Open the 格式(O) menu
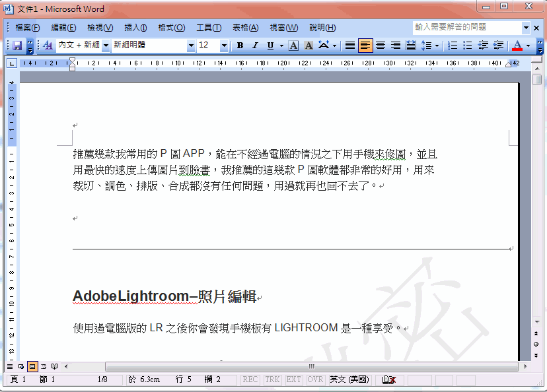The width and height of the screenshot is (547, 392). 172,28
